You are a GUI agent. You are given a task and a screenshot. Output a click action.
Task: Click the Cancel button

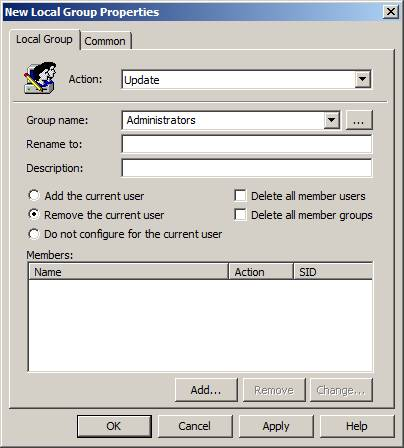pos(195,426)
